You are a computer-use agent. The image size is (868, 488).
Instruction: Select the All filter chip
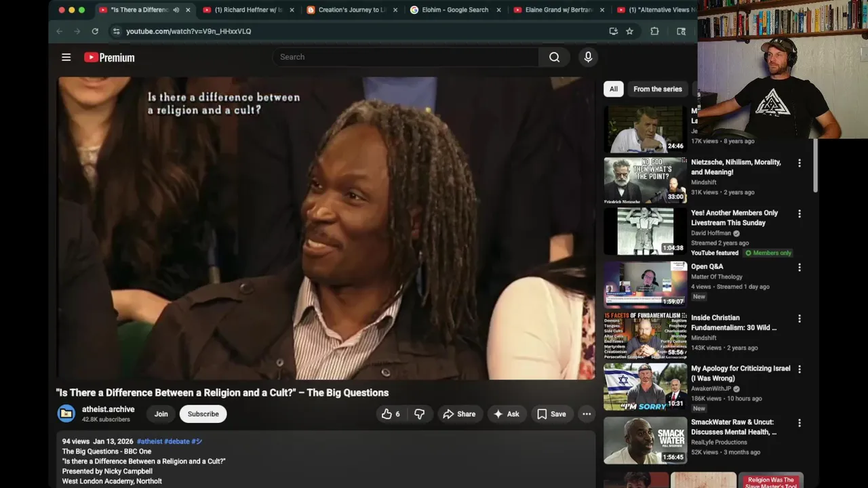613,89
